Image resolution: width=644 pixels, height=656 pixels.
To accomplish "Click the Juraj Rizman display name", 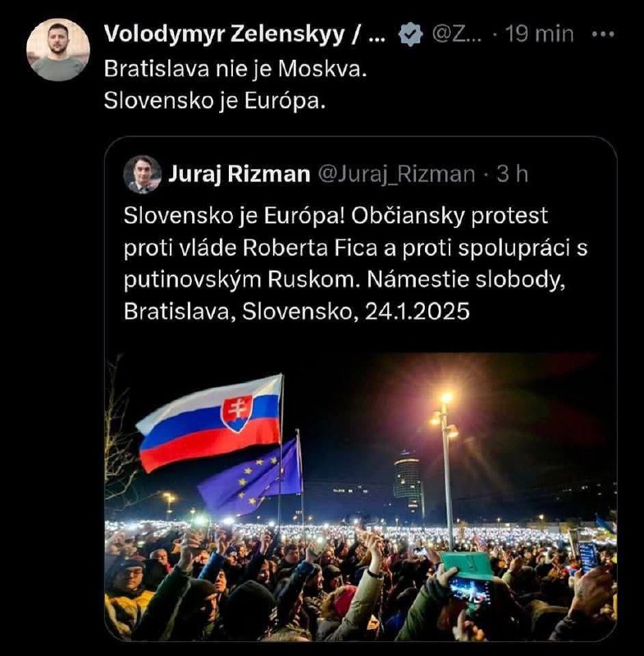I will coord(239,173).
